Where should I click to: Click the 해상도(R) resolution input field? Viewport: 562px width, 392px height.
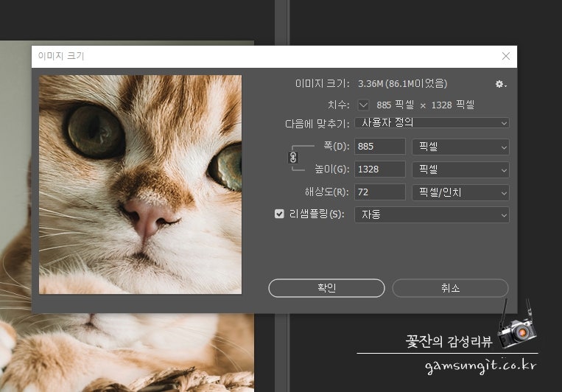(x=380, y=192)
